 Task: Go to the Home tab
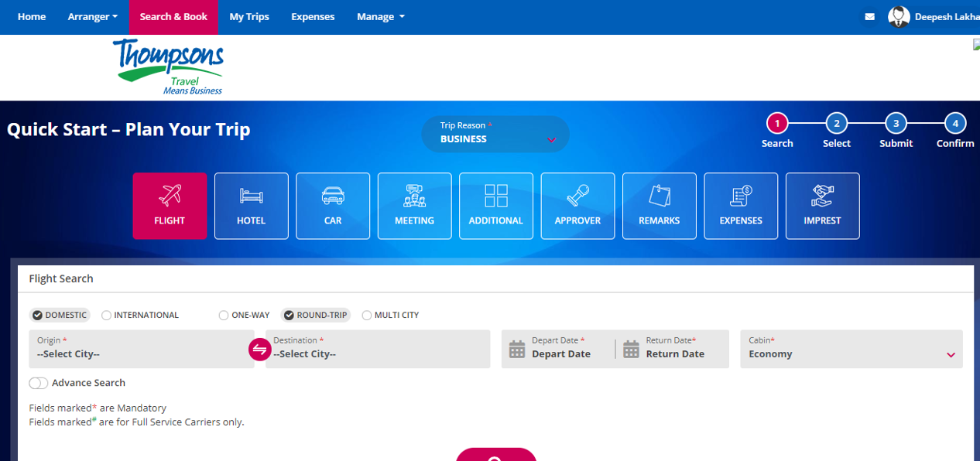click(32, 17)
